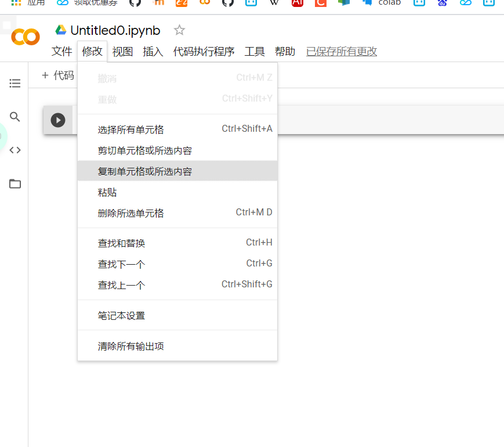Open 笔记本设置 from the menu
This screenshot has width=504, height=447.
coord(121,315)
